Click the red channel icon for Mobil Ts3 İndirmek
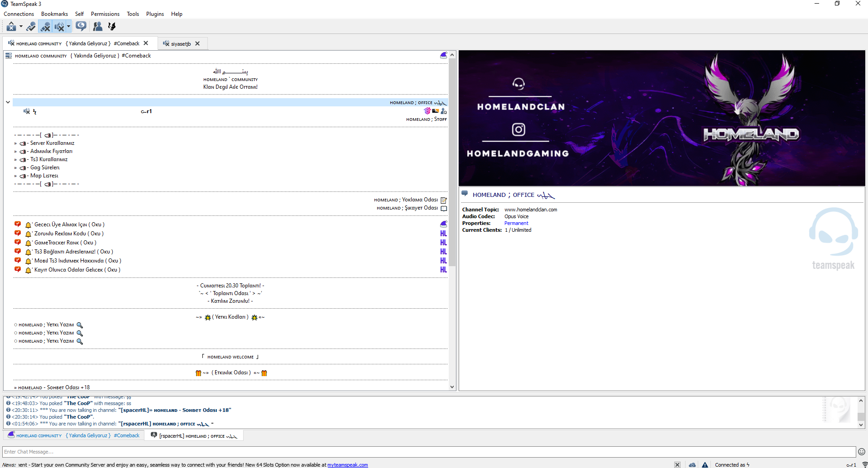This screenshot has height=468, width=868. [18, 260]
